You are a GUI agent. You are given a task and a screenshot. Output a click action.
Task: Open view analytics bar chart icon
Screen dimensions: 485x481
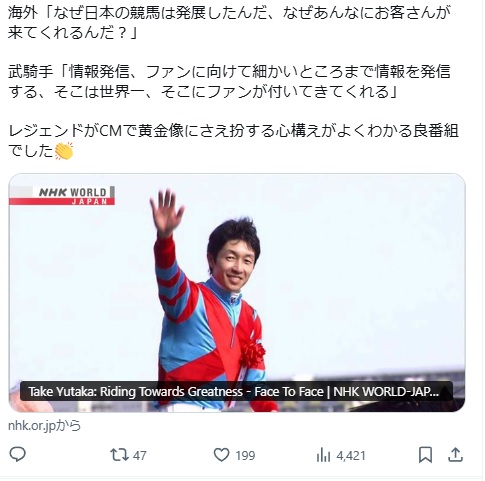(x=323, y=455)
